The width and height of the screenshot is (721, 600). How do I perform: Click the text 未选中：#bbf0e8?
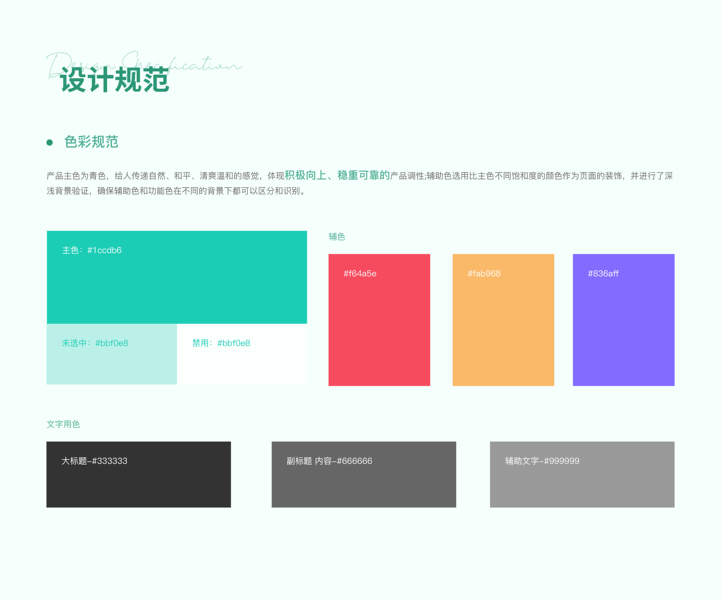(95, 343)
